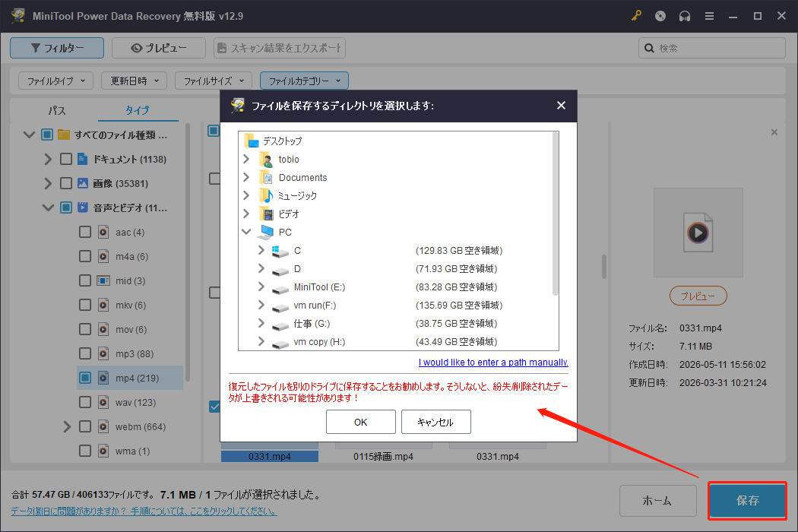Click the audio and video category icon

point(82,207)
